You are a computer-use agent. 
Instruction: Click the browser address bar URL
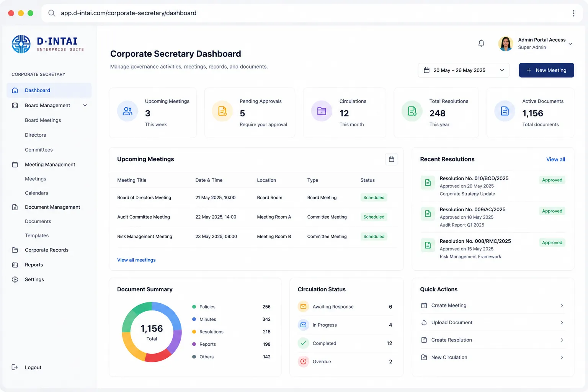tap(129, 13)
